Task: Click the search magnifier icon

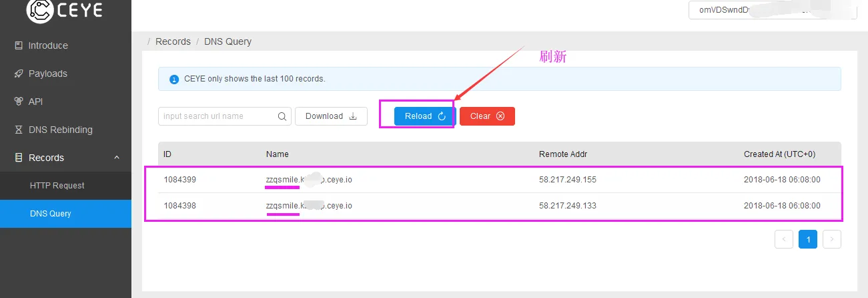Action: pyautogui.click(x=282, y=116)
